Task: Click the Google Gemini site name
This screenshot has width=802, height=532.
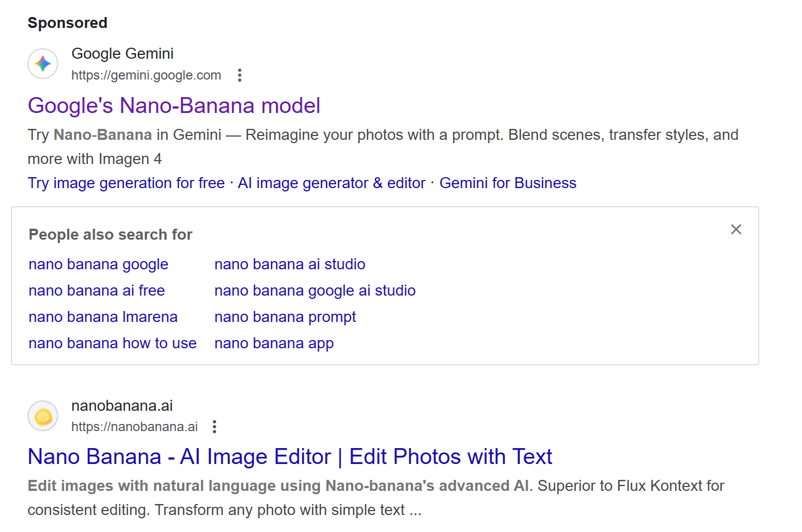Action: (x=122, y=54)
